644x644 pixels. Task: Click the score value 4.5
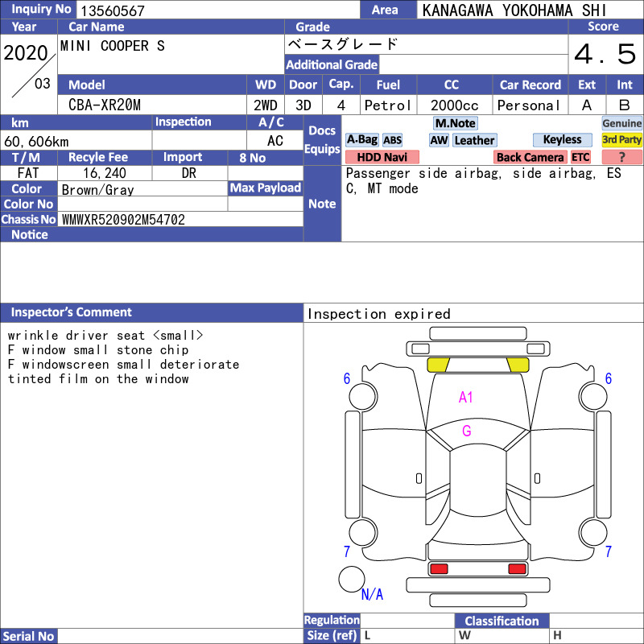[x=605, y=54]
